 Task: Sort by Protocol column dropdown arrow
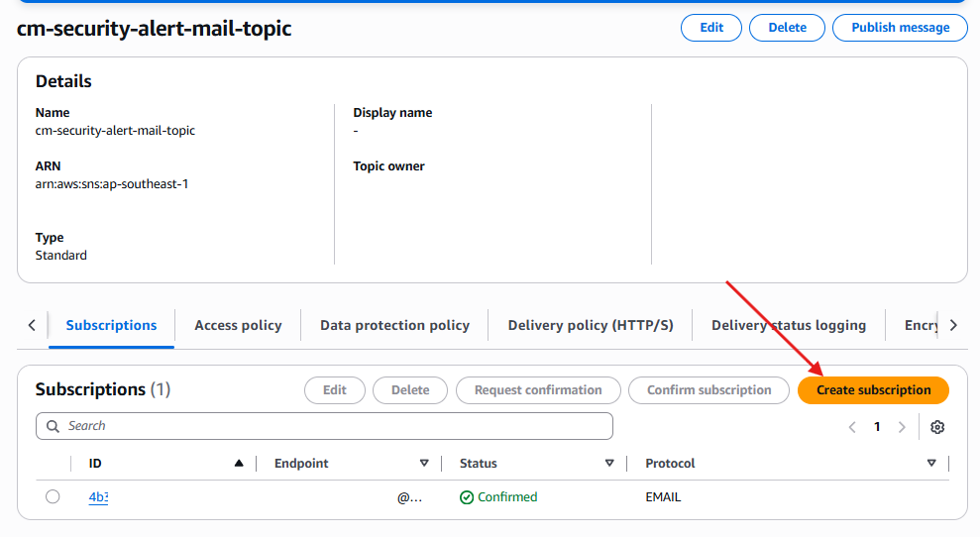(931, 464)
